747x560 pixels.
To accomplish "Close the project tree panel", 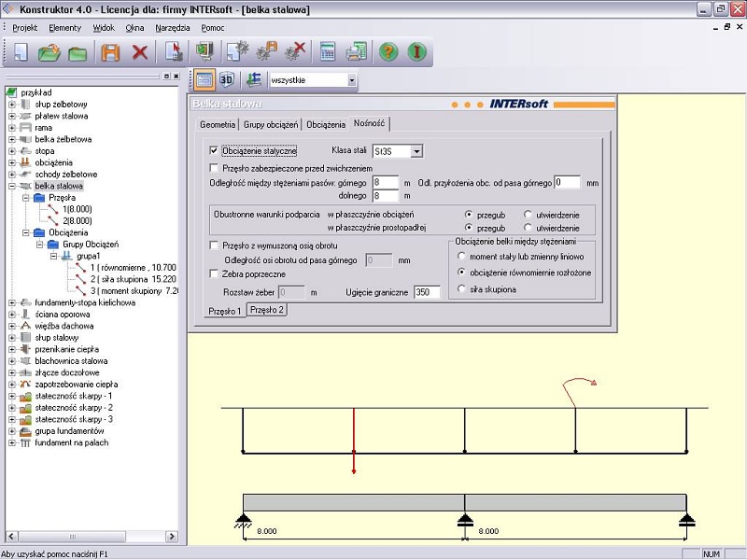I will (176, 77).
